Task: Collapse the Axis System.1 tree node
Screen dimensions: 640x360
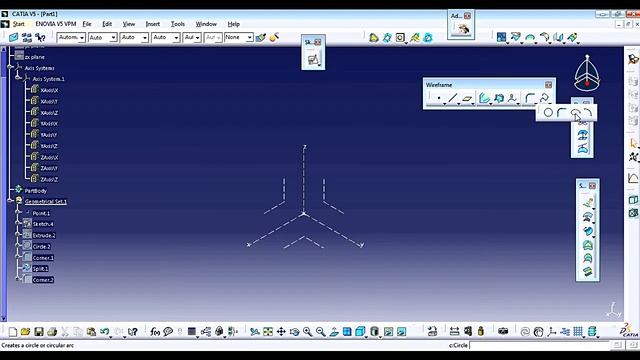Action: 18,78
